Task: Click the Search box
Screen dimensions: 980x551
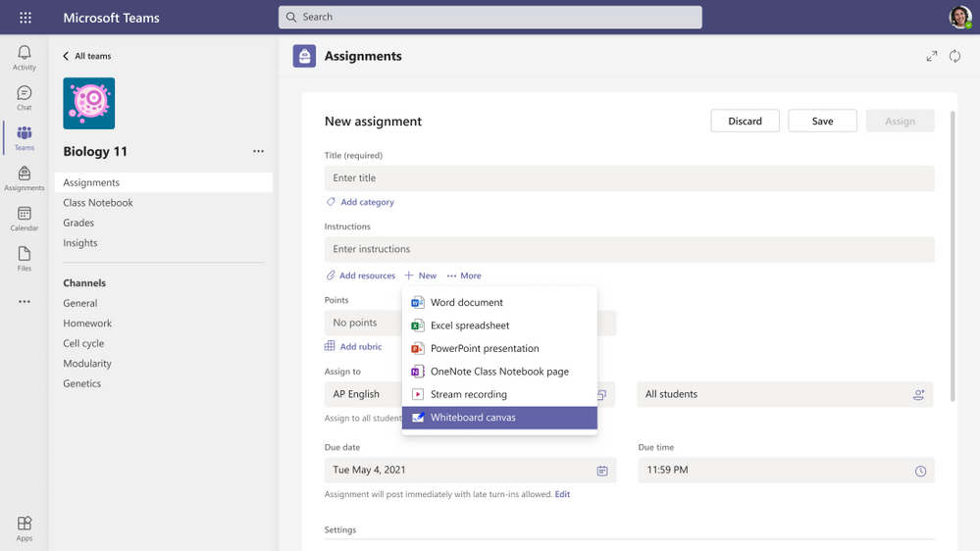Action: (490, 18)
